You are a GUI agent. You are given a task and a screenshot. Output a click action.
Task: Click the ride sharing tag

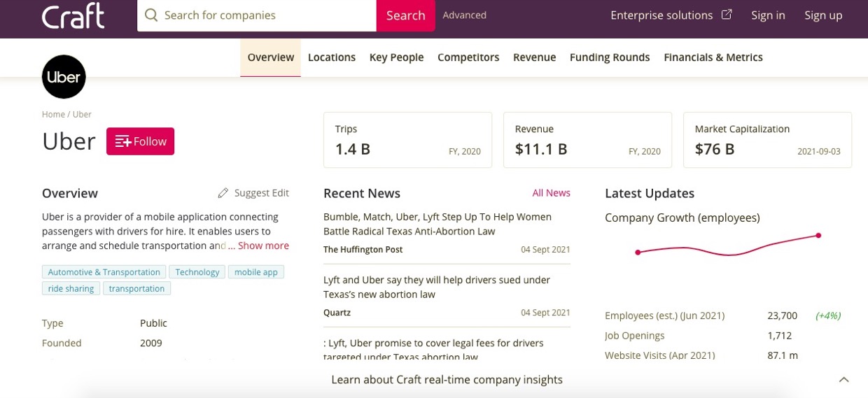pyautogui.click(x=71, y=288)
